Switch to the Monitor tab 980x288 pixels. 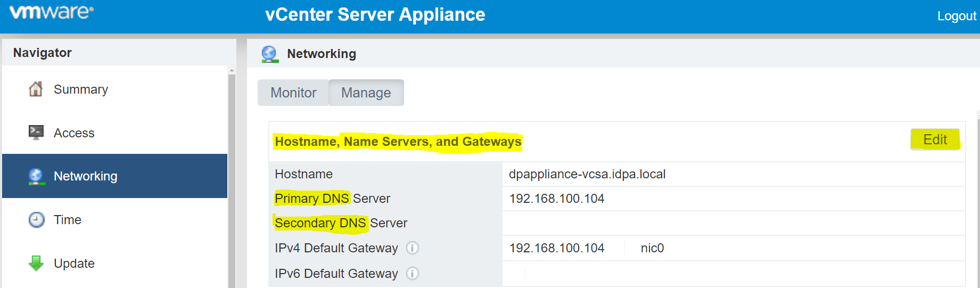click(293, 93)
